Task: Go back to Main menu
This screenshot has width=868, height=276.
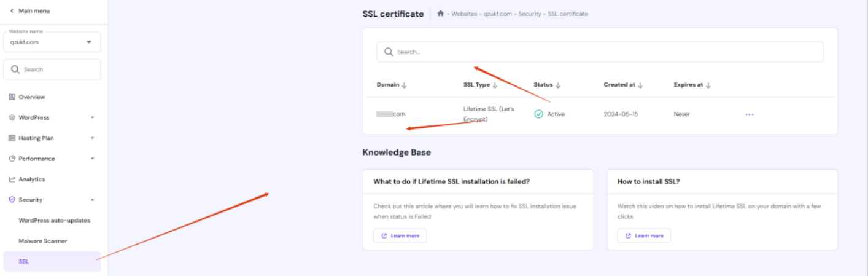Action: click(x=29, y=11)
